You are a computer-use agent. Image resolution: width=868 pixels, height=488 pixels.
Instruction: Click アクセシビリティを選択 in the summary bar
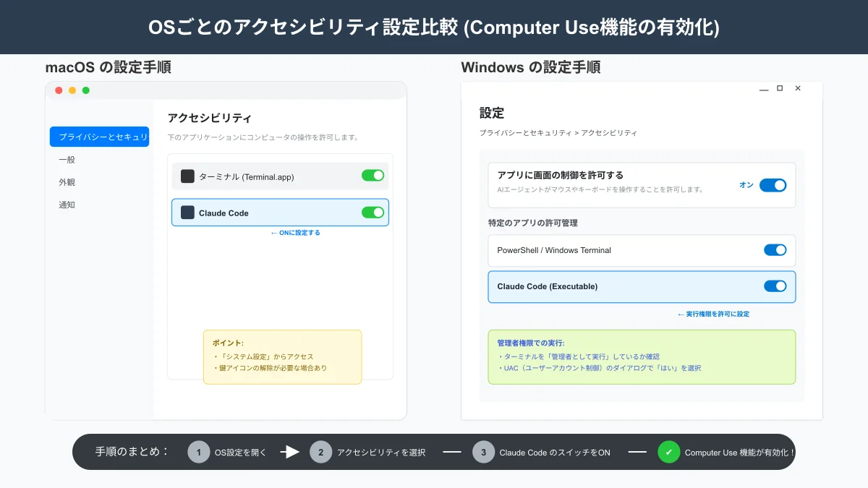click(381, 453)
